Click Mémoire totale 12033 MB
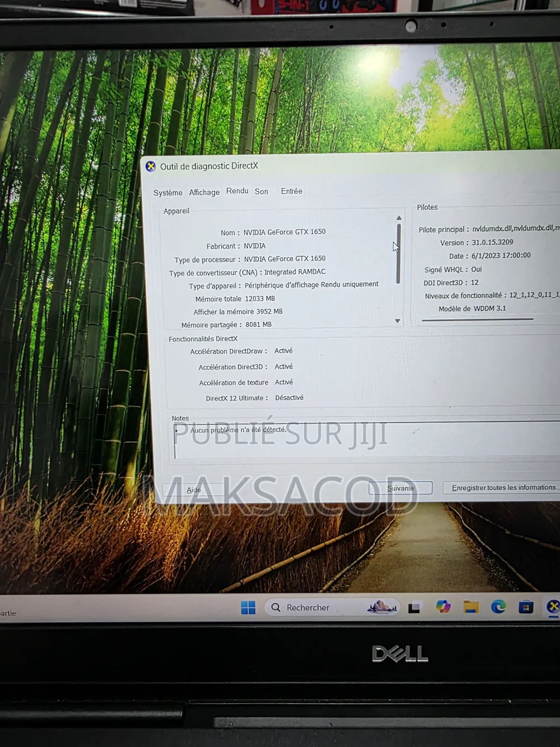 point(235,299)
